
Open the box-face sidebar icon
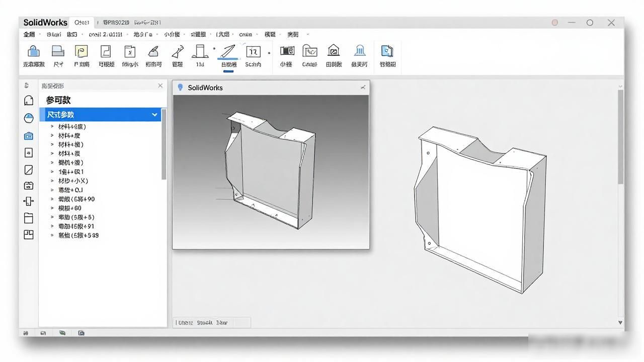tap(29, 186)
